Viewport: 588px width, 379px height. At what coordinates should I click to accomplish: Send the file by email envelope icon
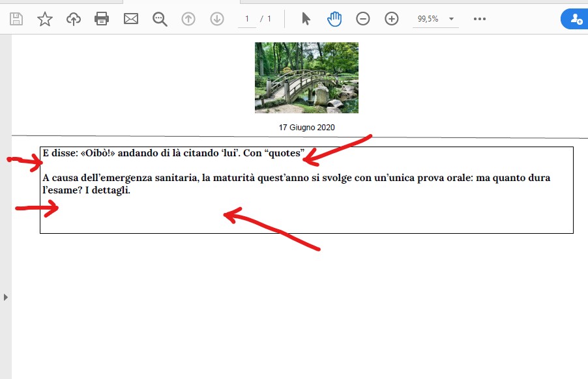tap(131, 19)
